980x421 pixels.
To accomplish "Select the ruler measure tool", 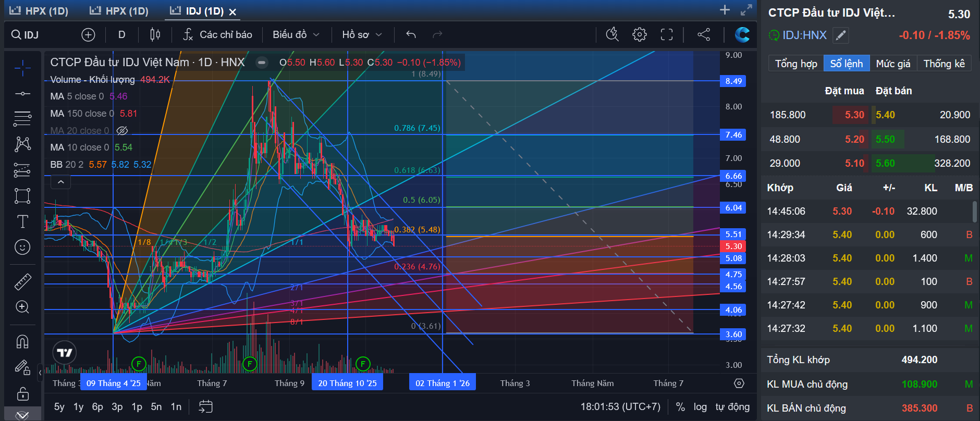I will pos(22,281).
